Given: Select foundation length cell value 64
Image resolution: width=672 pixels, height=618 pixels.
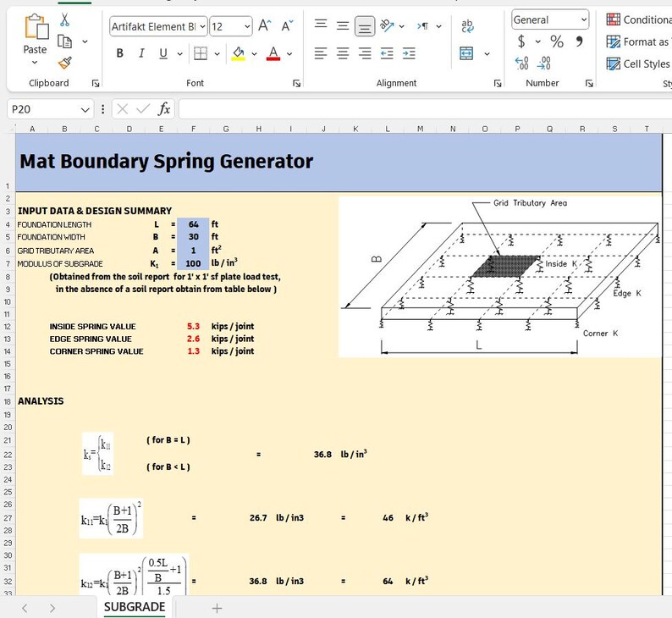Looking at the screenshot, I should pos(193,224).
